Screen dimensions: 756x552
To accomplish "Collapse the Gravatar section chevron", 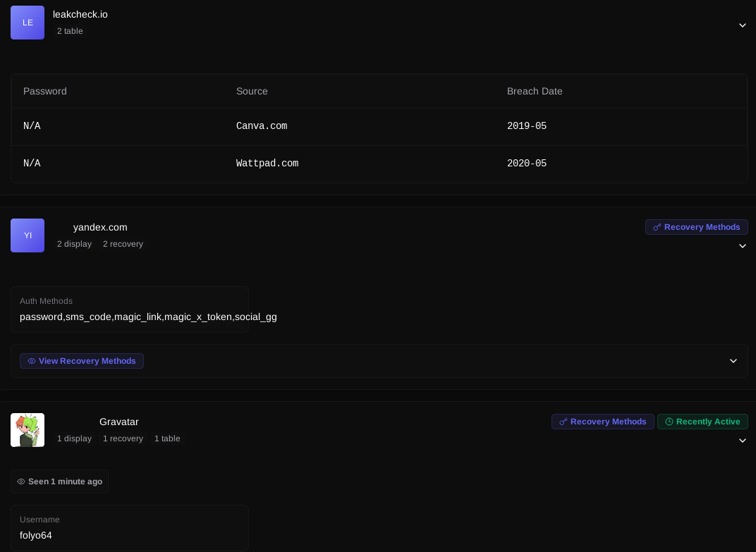I will click(743, 441).
